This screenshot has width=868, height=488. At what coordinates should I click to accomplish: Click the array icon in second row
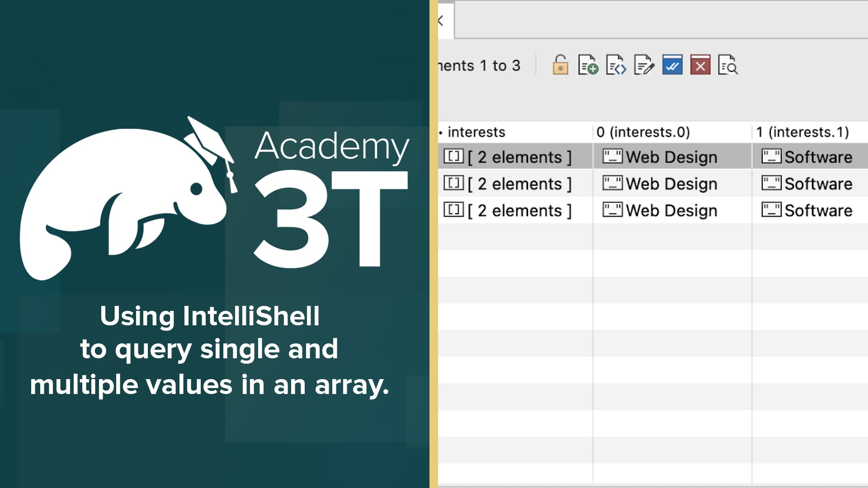[453, 183]
